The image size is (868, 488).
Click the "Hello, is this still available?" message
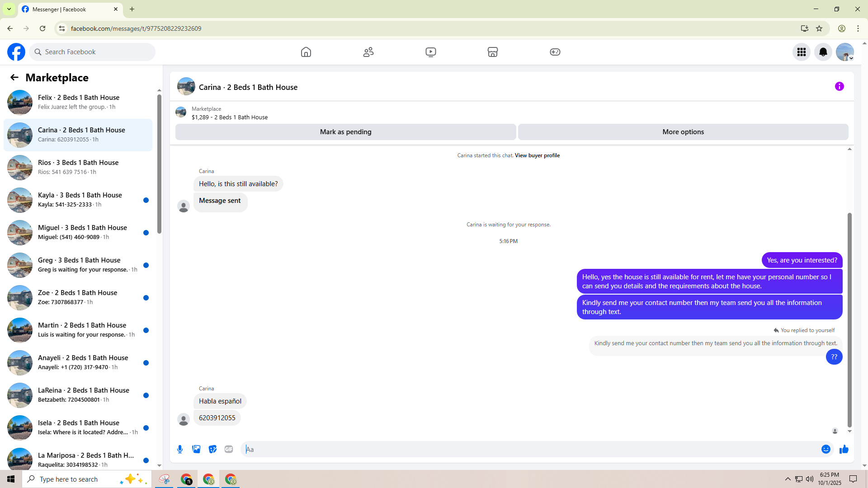coord(238,184)
